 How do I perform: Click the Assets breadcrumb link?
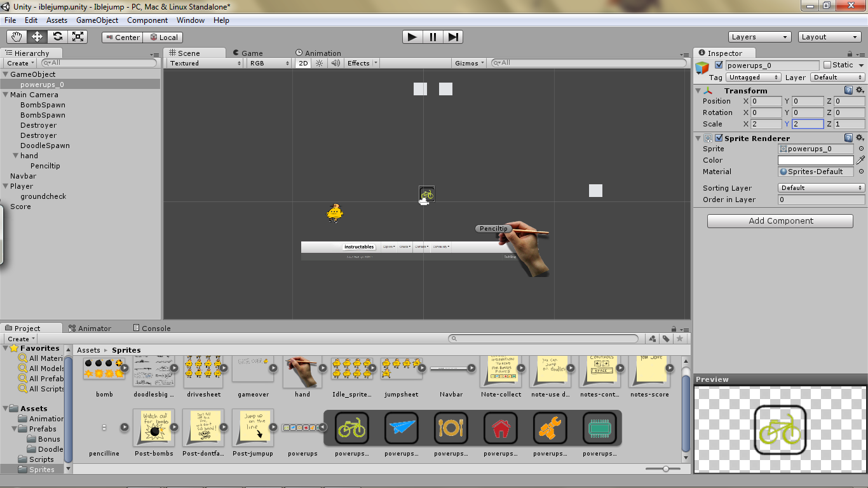[x=89, y=350]
